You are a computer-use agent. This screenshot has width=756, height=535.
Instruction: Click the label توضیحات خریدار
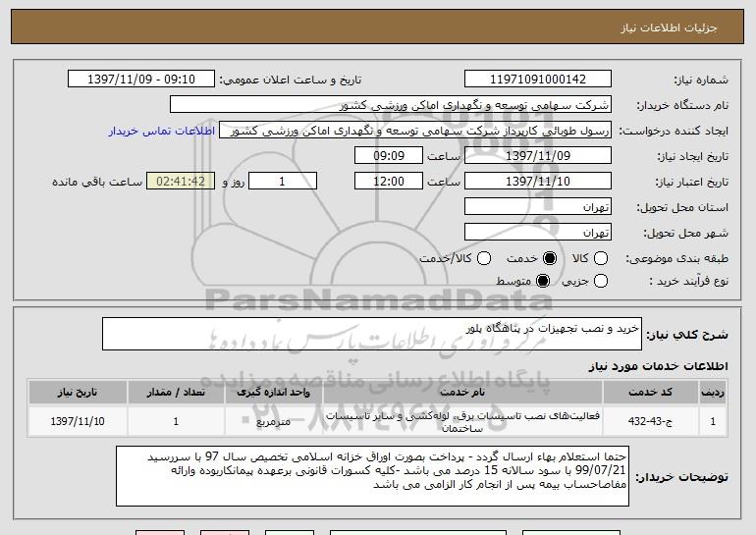point(681,477)
